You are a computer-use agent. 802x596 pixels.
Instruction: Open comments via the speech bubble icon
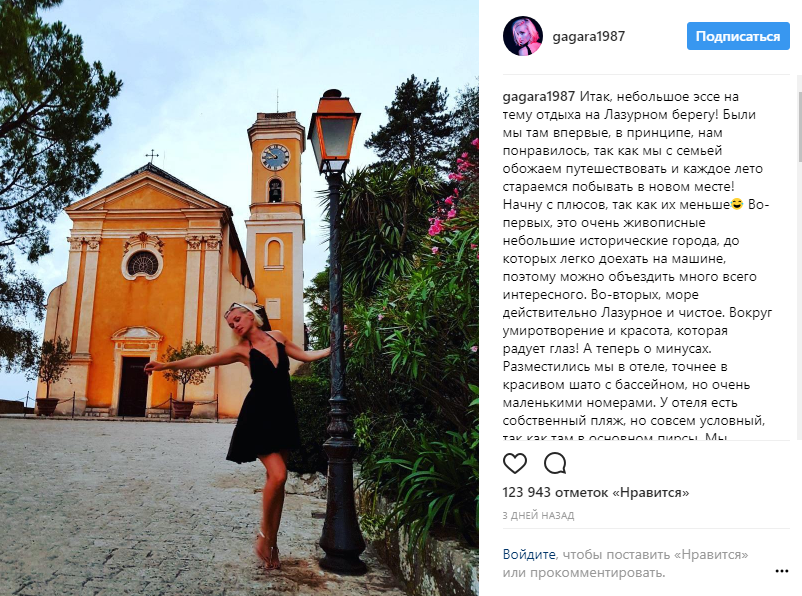(555, 463)
